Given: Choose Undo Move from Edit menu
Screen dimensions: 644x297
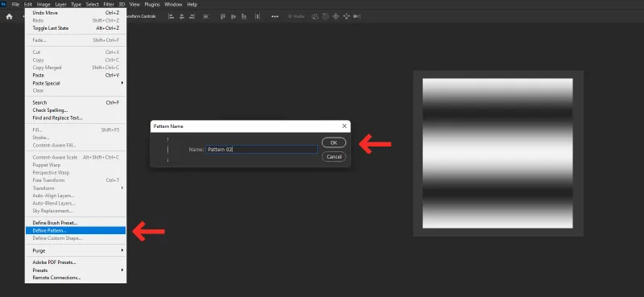Looking at the screenshot, I should (x=76, y=13).
